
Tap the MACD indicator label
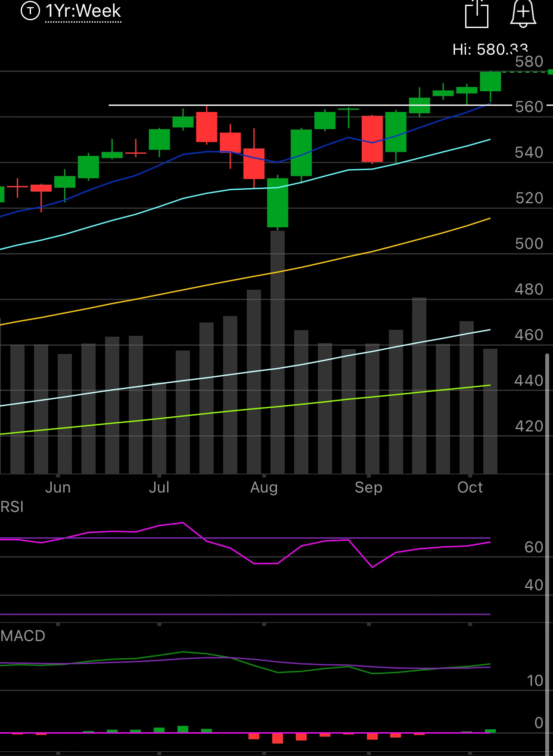[x=23, y=636]
